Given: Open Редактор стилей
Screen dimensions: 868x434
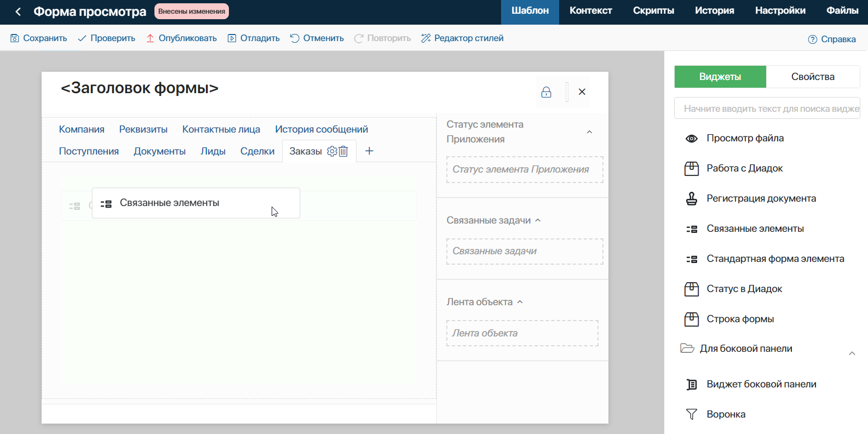Looking at the screenshot, I should [x=462, y=38].
